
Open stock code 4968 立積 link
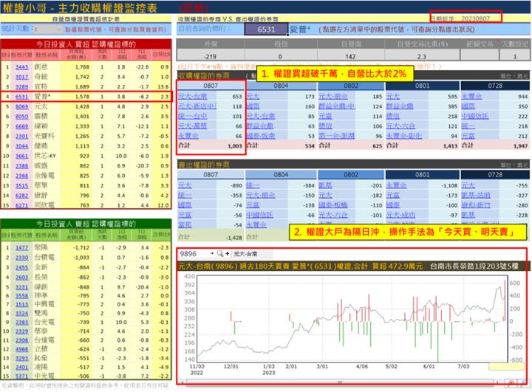click(21, 349)
